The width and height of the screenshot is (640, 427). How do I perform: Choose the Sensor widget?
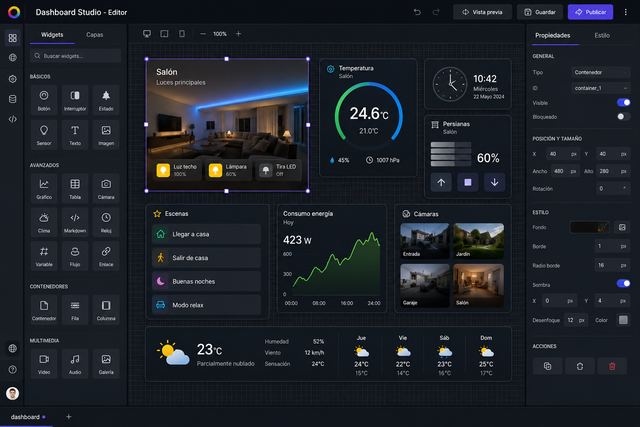pos(44,134)
